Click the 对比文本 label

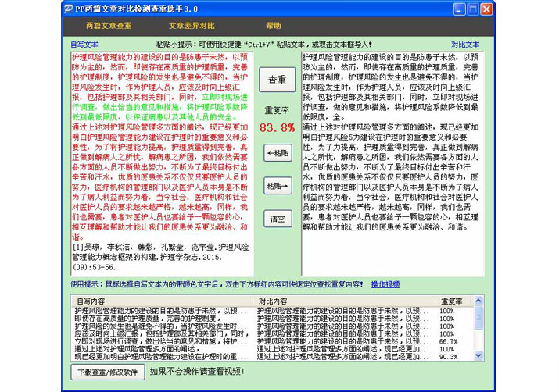tap(465, 45)
